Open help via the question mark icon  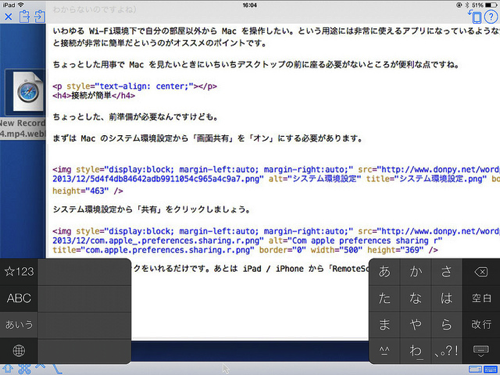pos(491,16)
